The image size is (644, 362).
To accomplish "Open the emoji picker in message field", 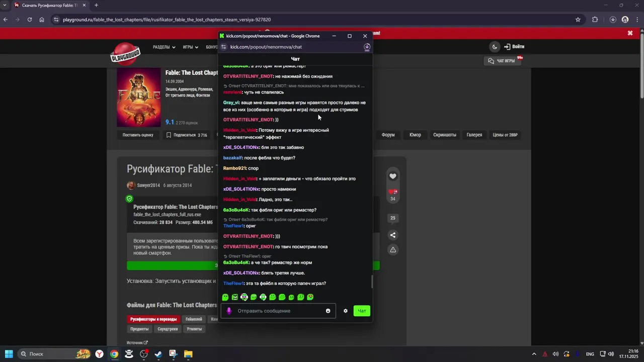I will pos(328,311).
